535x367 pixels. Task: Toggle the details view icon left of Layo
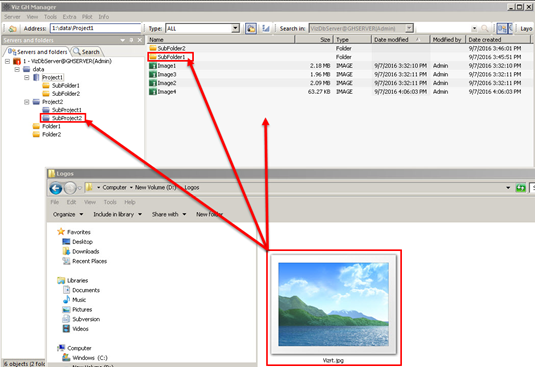(501, 29)
